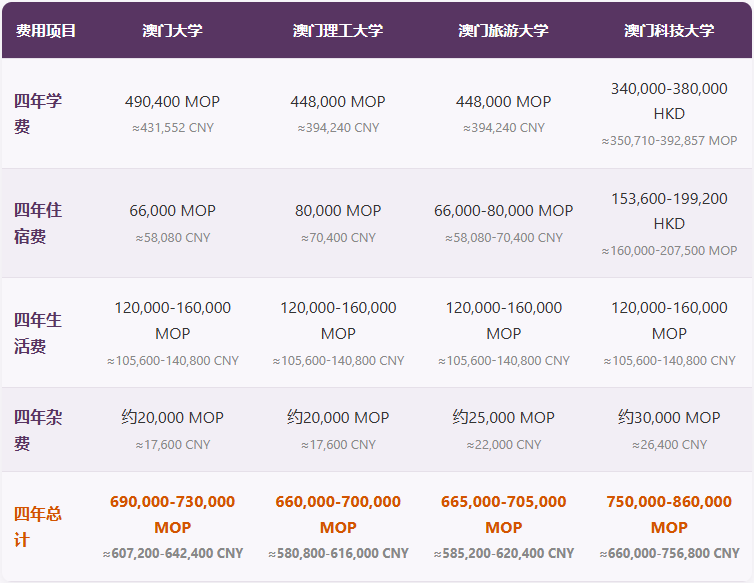Click the 费用项目 header cell

(x=46, y=30)
